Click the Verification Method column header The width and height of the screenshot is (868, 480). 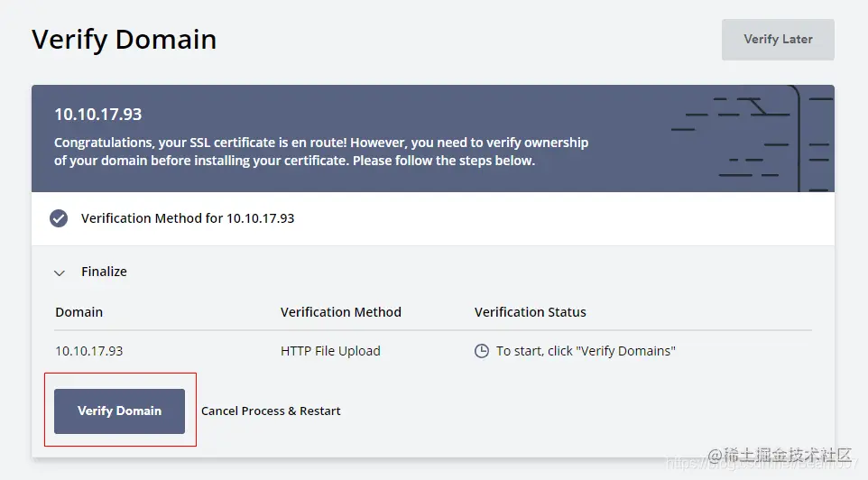[x=340, y=312]
